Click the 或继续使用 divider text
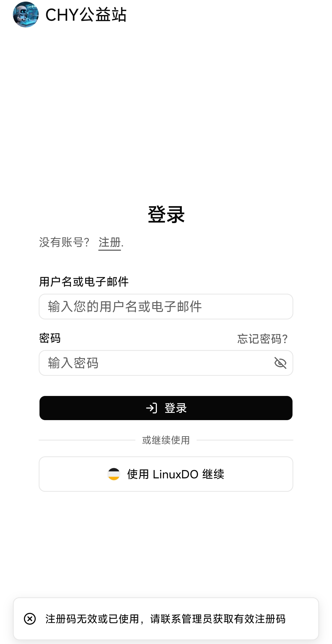 pos(166,440)
